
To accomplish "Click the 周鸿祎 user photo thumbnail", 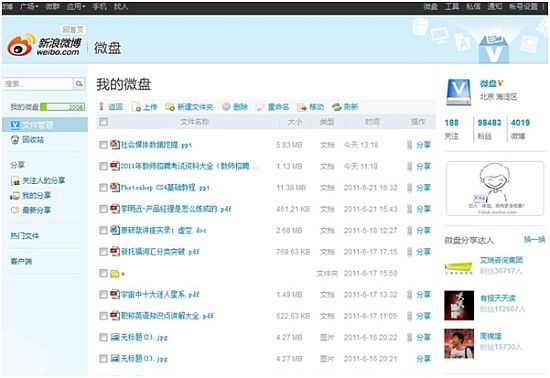I will click(x=459, y=344).
